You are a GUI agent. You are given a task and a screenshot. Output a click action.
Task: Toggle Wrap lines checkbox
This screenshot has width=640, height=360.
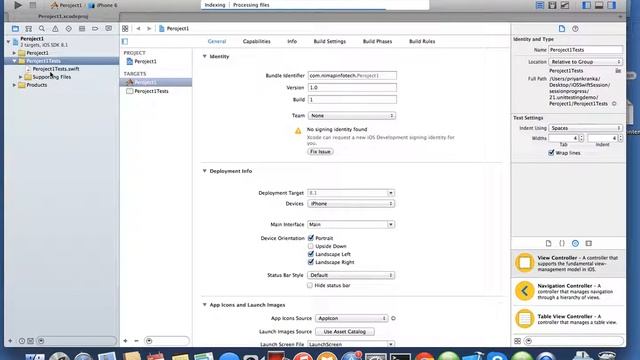[551, 153]
